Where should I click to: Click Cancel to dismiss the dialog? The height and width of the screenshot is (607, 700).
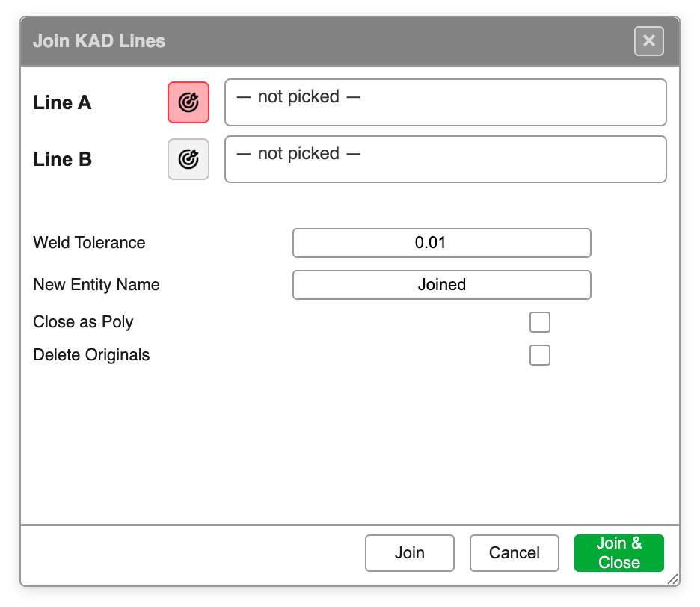pos(514,553)
